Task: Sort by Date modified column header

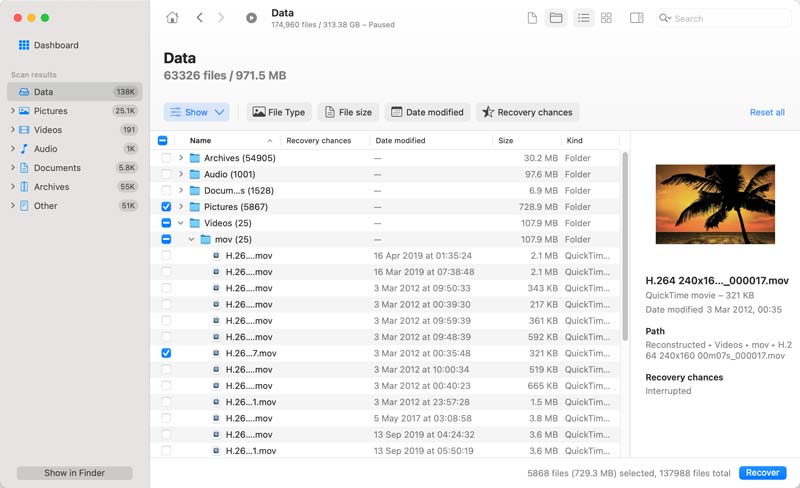Action: [x=400, y=140]
